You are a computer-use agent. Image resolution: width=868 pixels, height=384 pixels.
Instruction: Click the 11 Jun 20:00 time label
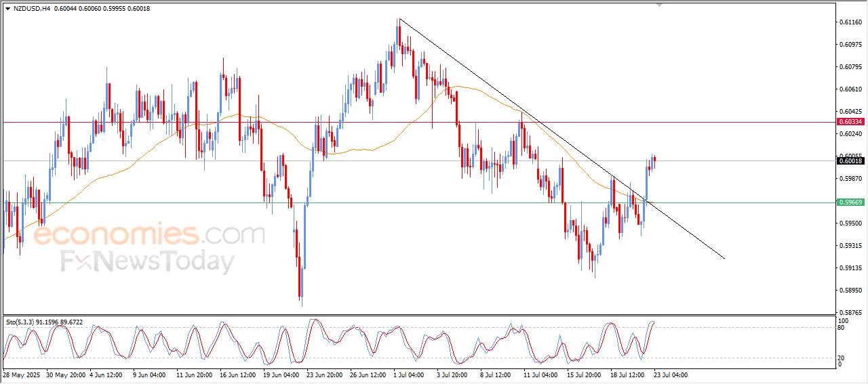click(x=196, y=375)
